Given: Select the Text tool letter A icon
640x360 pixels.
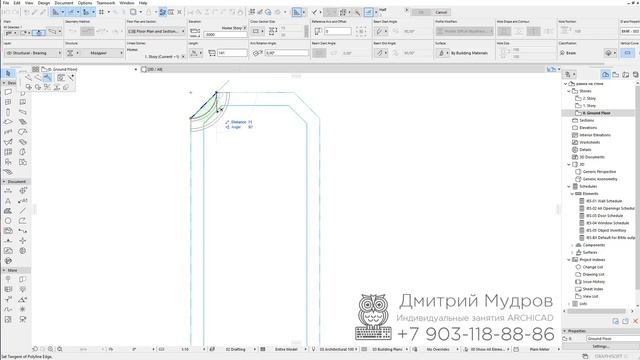Looking at the screenshot, I should coord(8,201).
